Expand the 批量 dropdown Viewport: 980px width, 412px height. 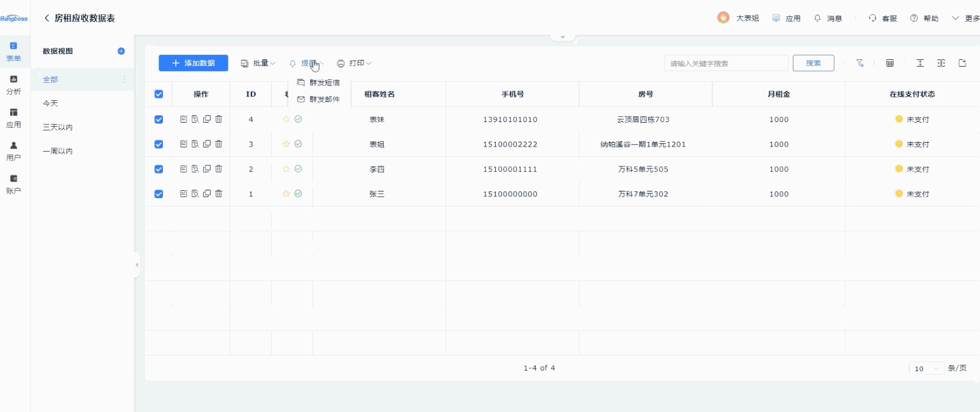click(258, 63)
